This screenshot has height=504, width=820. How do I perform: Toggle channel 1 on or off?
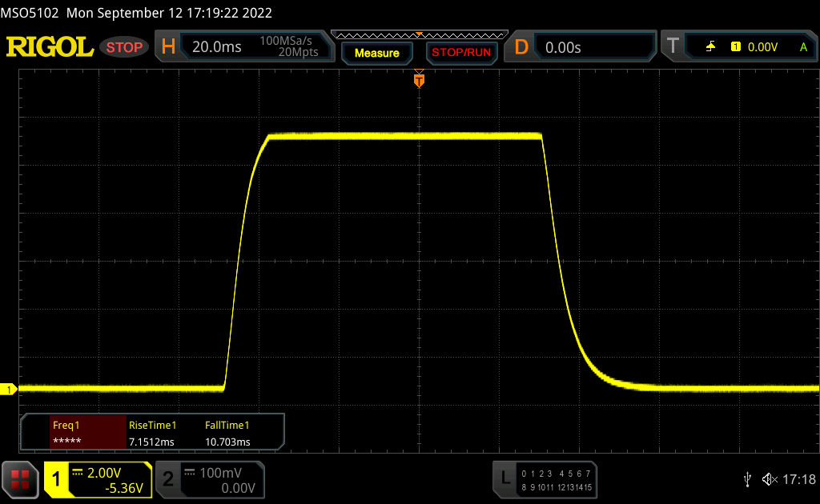click(x=56, y=479)
